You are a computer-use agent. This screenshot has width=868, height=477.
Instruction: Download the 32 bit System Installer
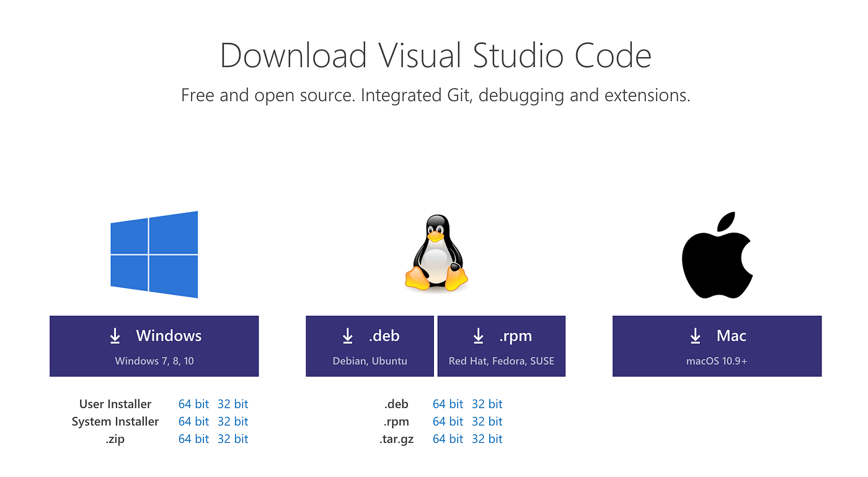coord(233,421)
